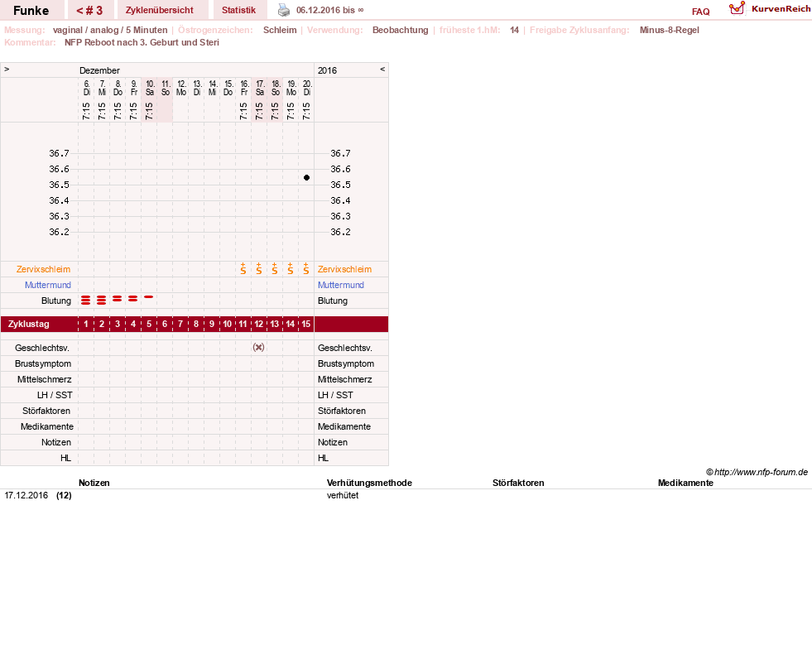
Task: Click the 2016 year label
Action: [x=327, y=70]
